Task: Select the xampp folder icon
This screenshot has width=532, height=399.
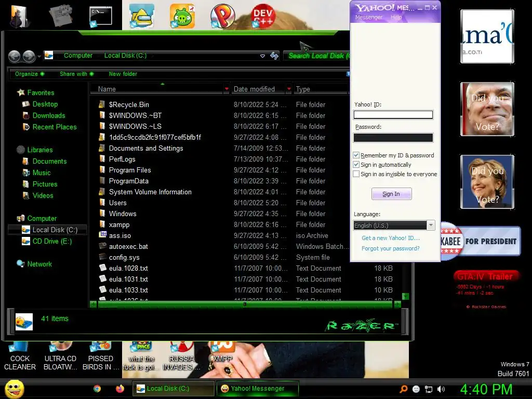Action: (102, 224)
